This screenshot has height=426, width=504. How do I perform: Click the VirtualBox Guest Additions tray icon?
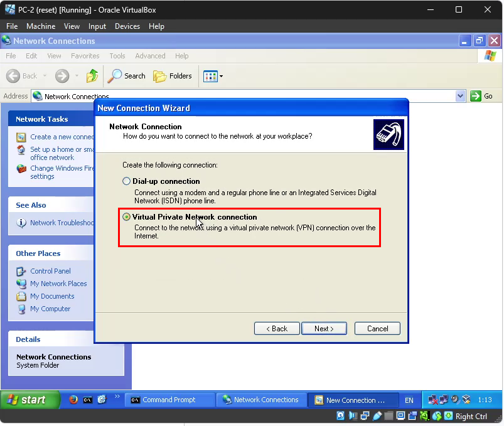pos(466,400)
